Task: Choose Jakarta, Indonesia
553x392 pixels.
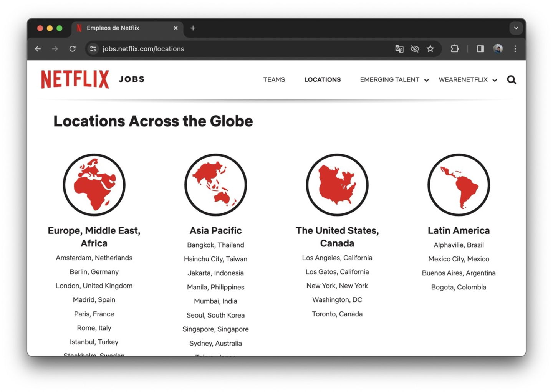Action: pos(215,273)
